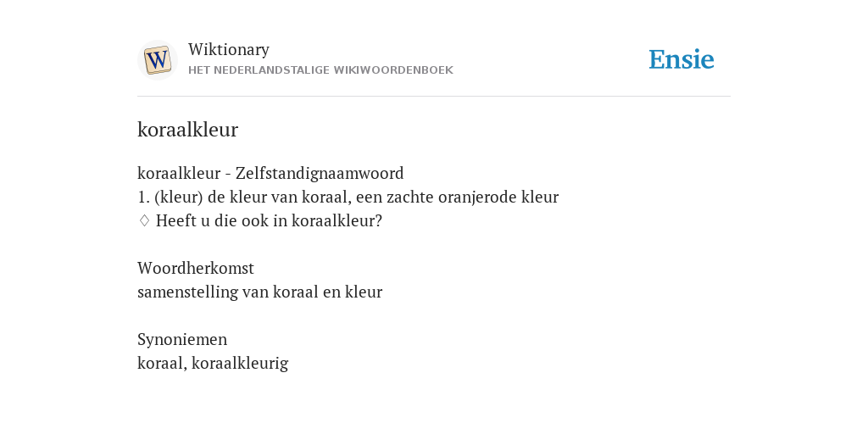Click the Wiktionary source title
This screenshot has width=868, height=434.
point(229,49)
